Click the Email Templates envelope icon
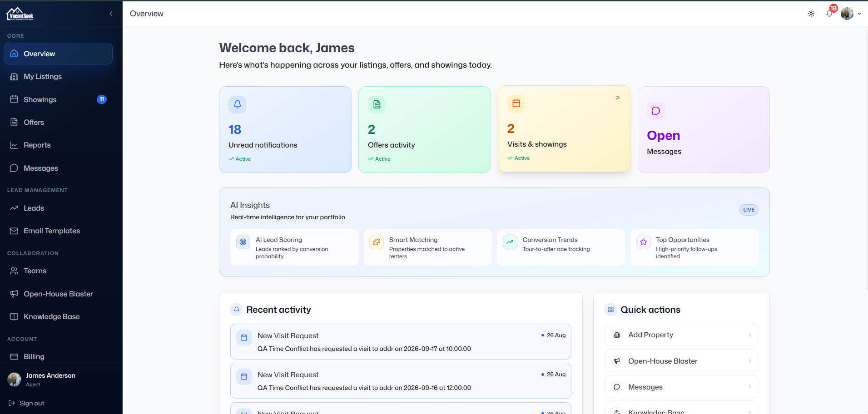 pos(14,231)
